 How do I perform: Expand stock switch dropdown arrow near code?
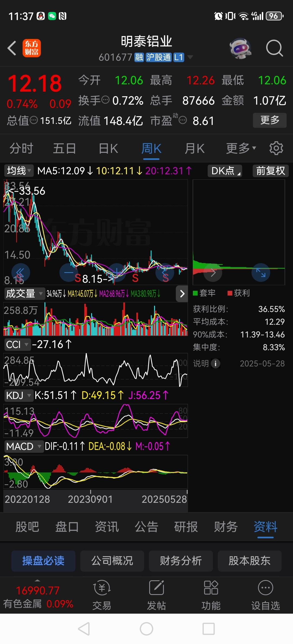(x=190, y=57)
